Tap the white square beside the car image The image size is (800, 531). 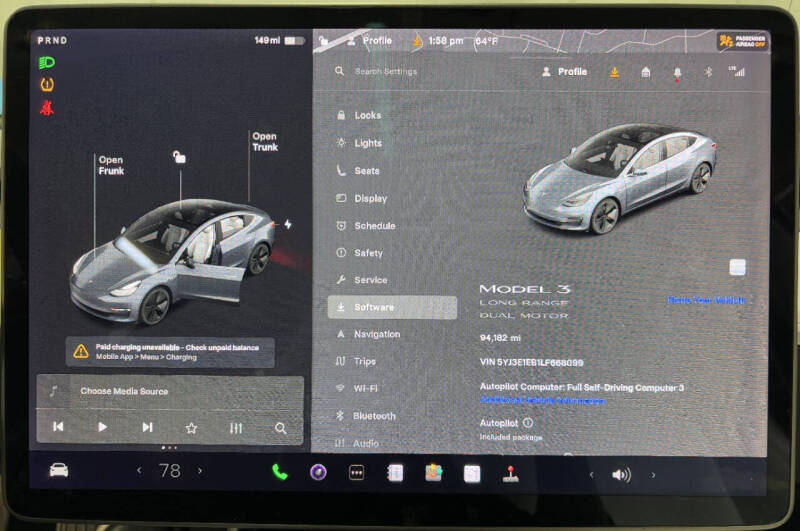coord(737,267)
